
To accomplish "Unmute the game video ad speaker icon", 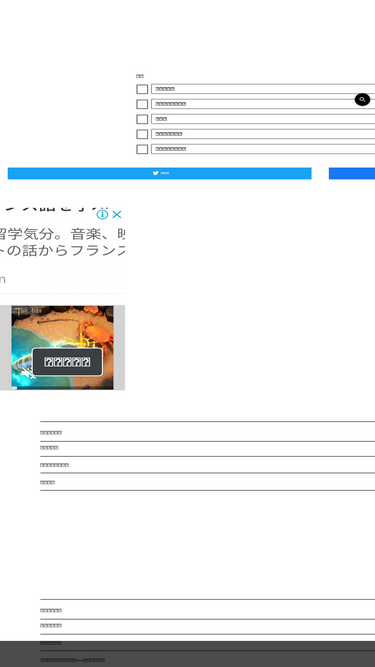I will (x=28, y=374).
